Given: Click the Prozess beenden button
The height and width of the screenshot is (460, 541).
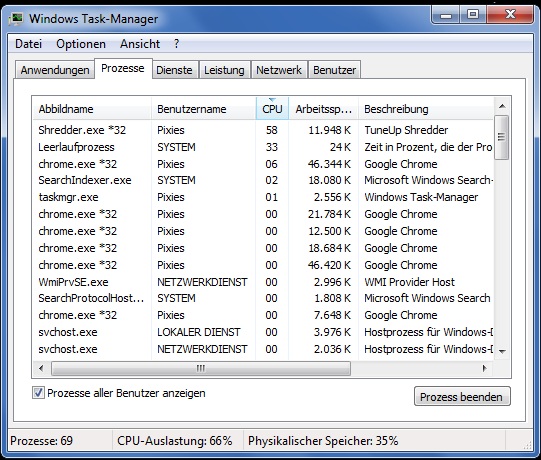Looking at the screenshot, I should (462, 397).
